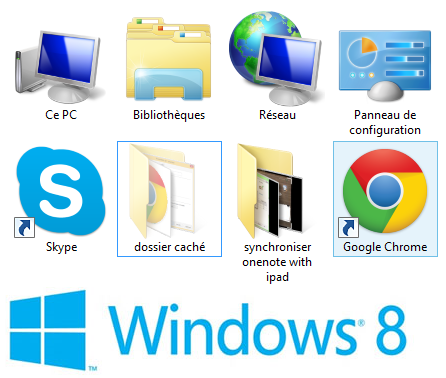
Task: Open the Bibliothèques folder icon
Action: pos(169,59)
